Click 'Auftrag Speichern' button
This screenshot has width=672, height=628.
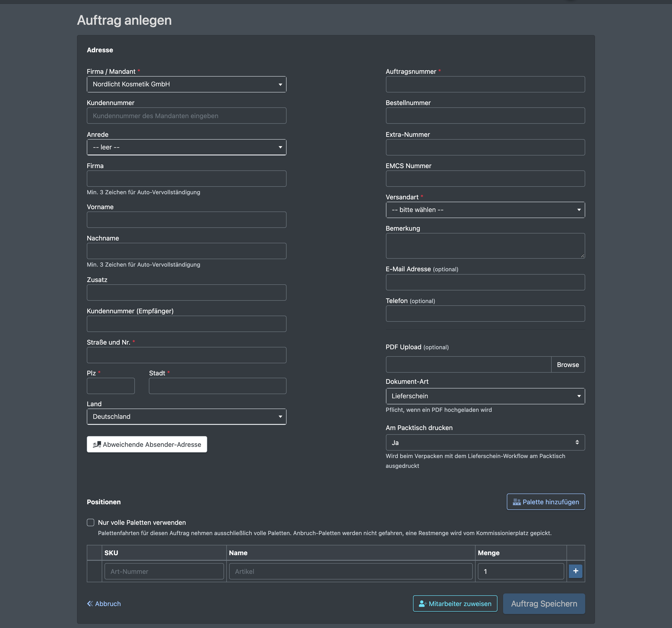pos(544,604)
